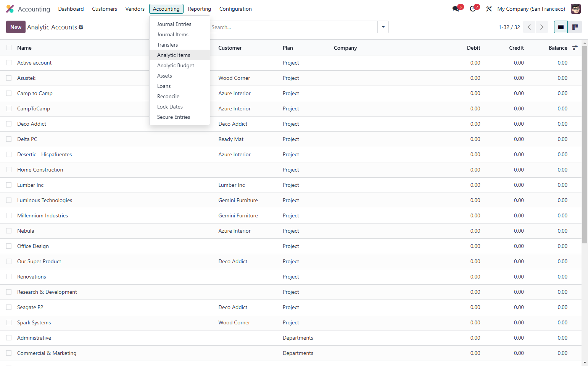Image resolution: width=588 pixels, height=366 pixels.
Task: Open the Configuration menu
Action: click(235, 9)
